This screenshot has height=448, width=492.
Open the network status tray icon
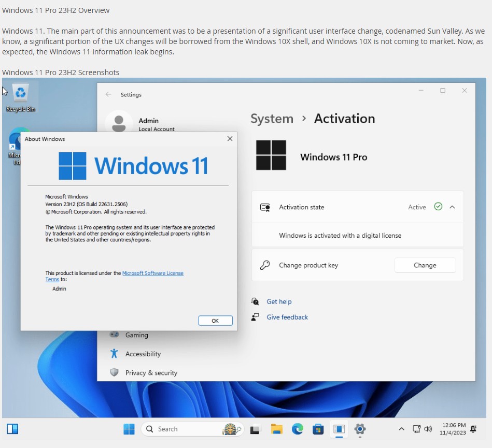tap(416, 429)
